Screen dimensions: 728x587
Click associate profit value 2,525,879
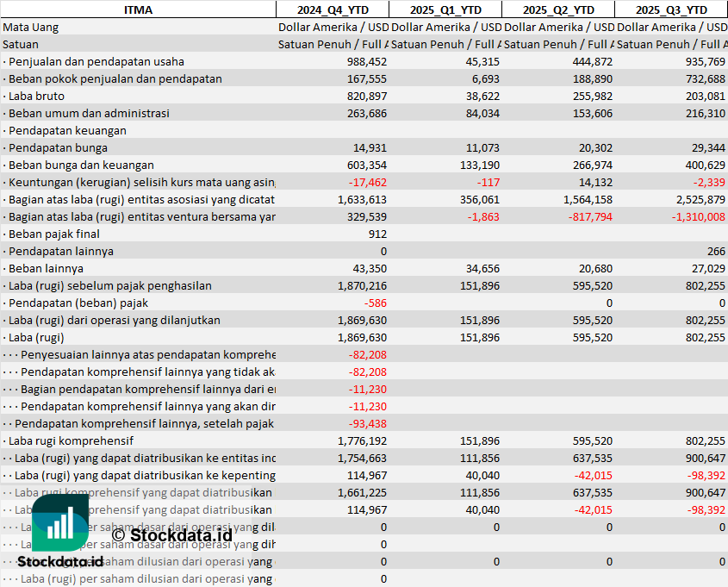pos(700,199)
